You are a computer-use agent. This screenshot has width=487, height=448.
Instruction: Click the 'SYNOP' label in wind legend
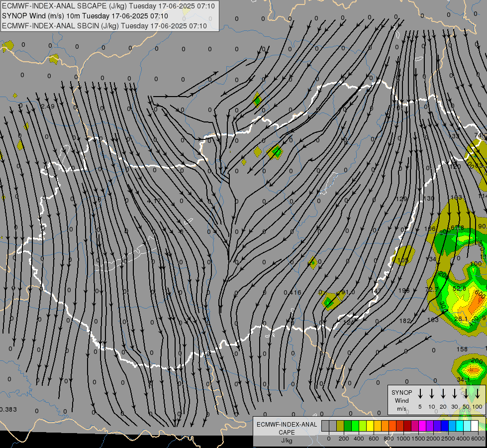click(401, 392)
